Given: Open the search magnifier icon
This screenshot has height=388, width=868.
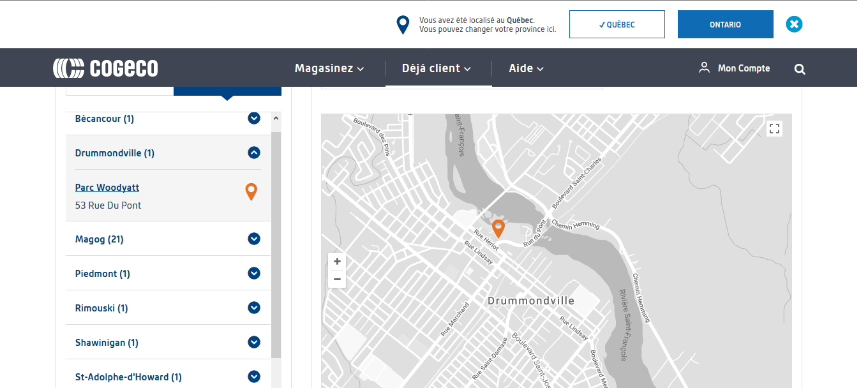Looking at the screenshot, I should (x=800, y=69).
